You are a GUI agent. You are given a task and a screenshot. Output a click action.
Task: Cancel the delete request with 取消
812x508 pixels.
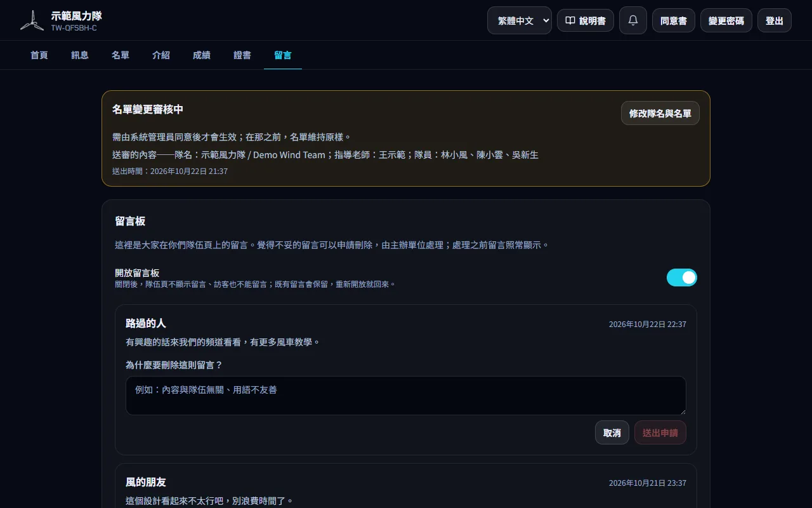(612, 432)
